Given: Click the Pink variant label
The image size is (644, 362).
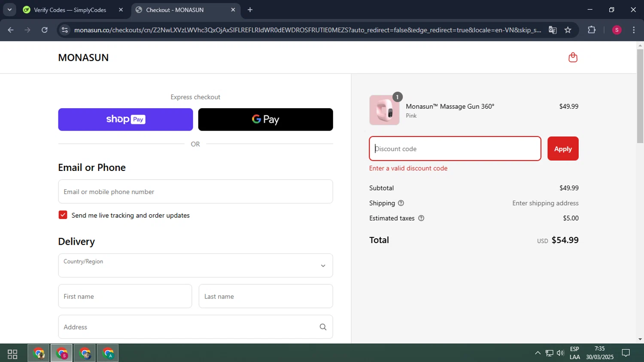Looking at the screenshot, I should tap(411, 116).
